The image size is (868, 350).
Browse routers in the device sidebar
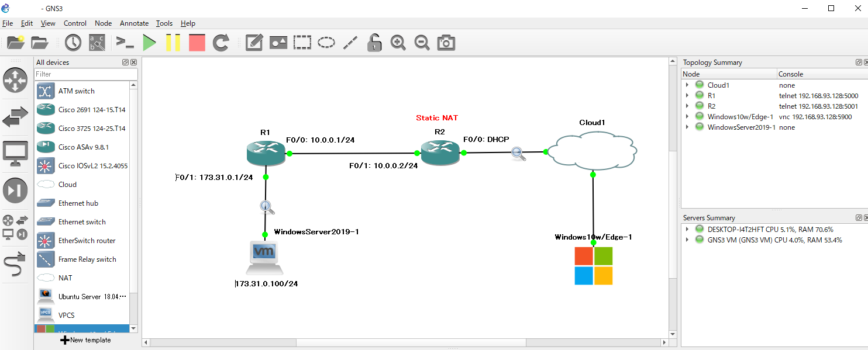15,80
